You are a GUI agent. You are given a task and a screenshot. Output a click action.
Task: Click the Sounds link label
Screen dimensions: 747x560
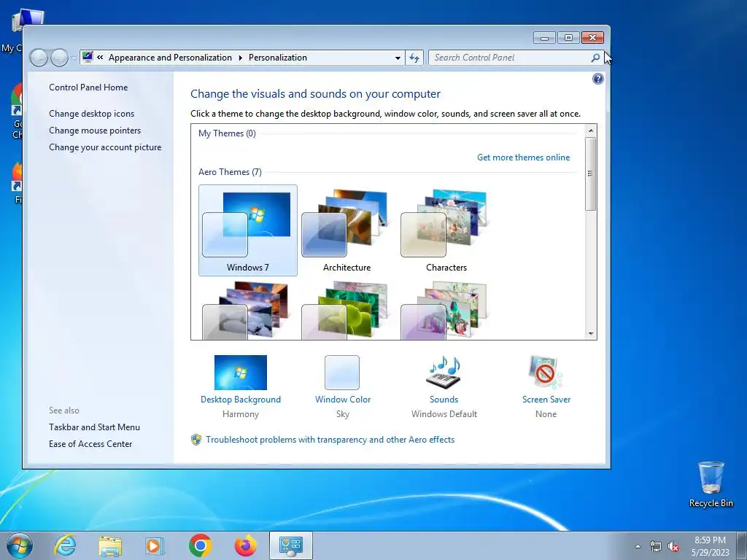(x=444, y=400)
